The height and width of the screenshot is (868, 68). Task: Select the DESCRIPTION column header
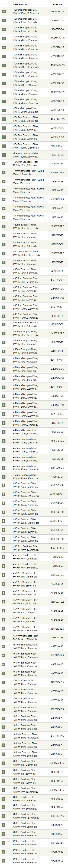[20, 5]
